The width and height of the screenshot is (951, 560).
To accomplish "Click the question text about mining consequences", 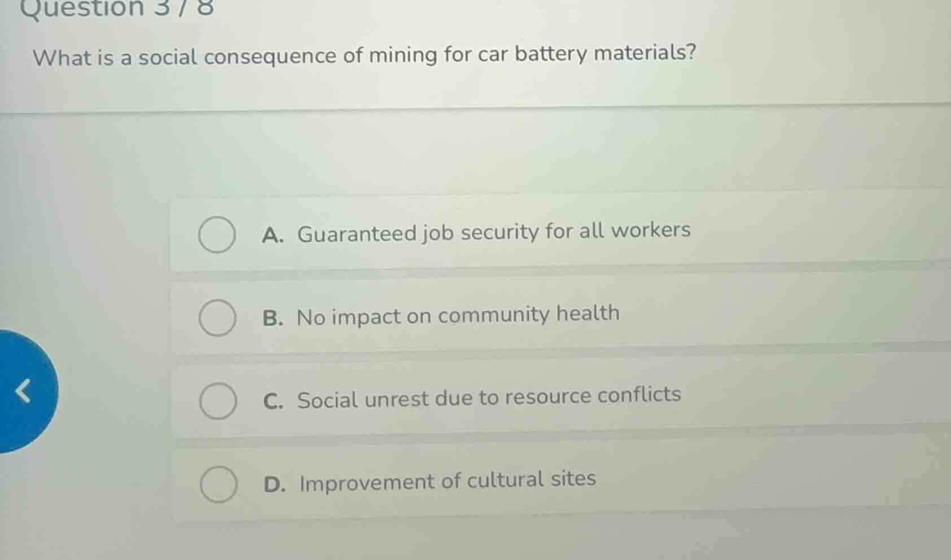I will tap(365, 55).
